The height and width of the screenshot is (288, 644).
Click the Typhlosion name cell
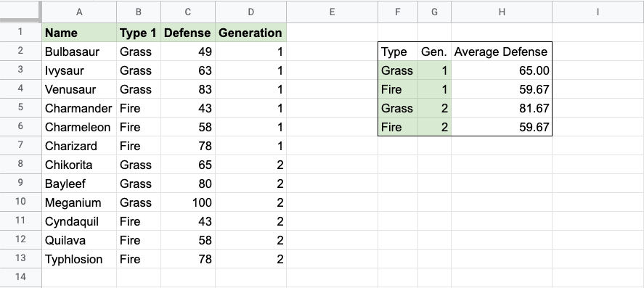[x=79, y=259]
